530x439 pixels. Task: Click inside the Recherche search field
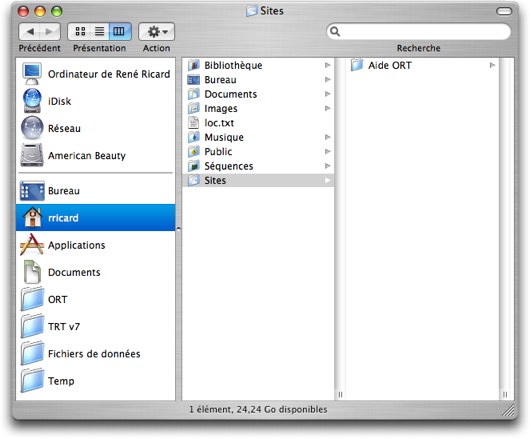click(x=418, y=31)
